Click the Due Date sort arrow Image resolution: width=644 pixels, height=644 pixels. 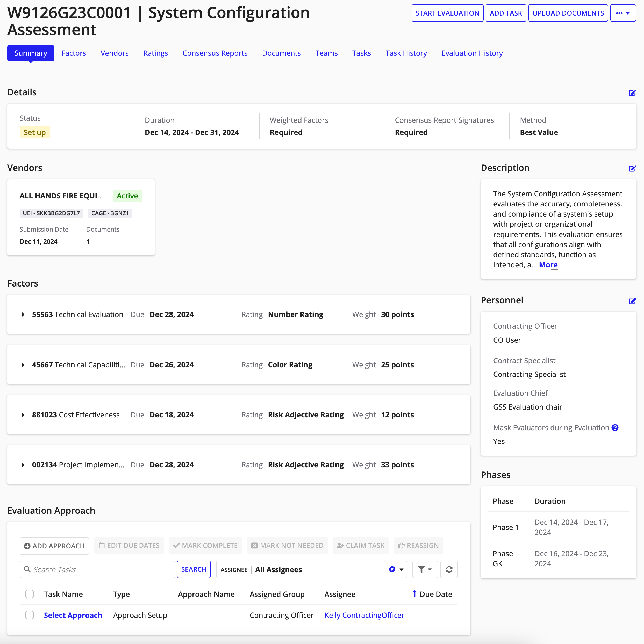click(x=414, y=594)
